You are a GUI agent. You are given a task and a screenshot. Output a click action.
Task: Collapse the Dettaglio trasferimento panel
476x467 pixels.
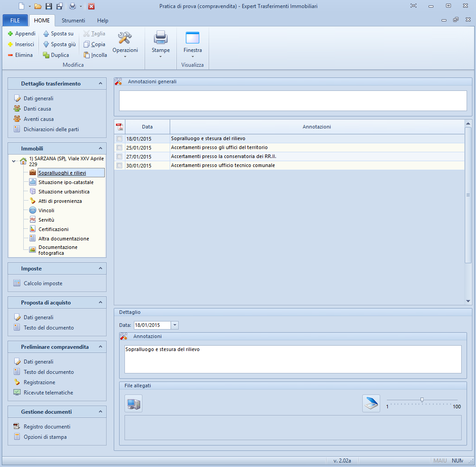click(100, 84)
